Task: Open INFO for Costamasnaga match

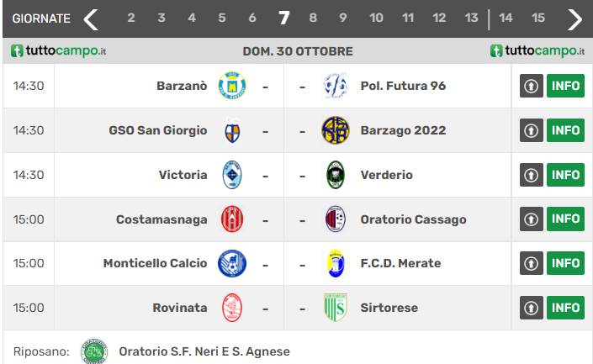Action: coord(565,219)
